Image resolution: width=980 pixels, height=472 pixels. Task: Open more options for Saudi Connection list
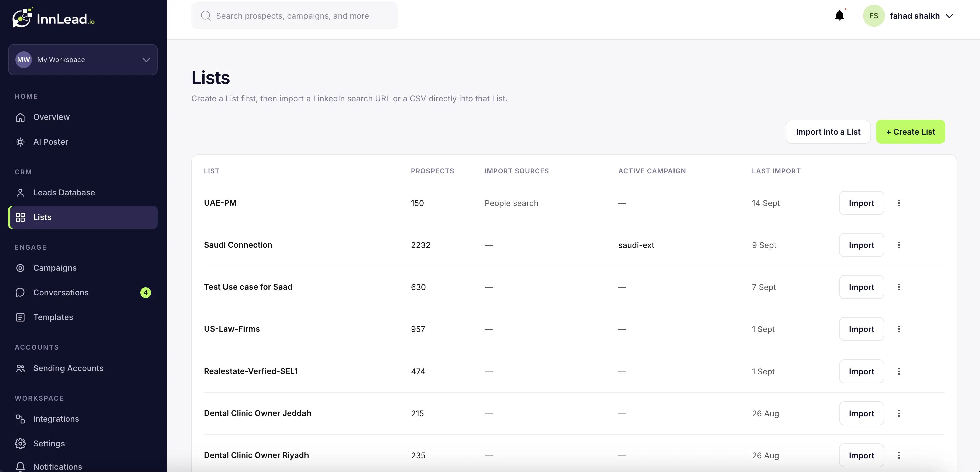pos(898,245)
